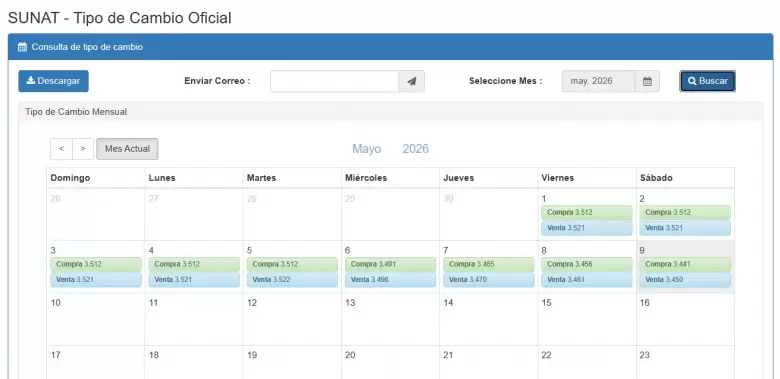Click day number 12 in the calendar
Viewport: 780px width, 379px height.
[252, 302]
